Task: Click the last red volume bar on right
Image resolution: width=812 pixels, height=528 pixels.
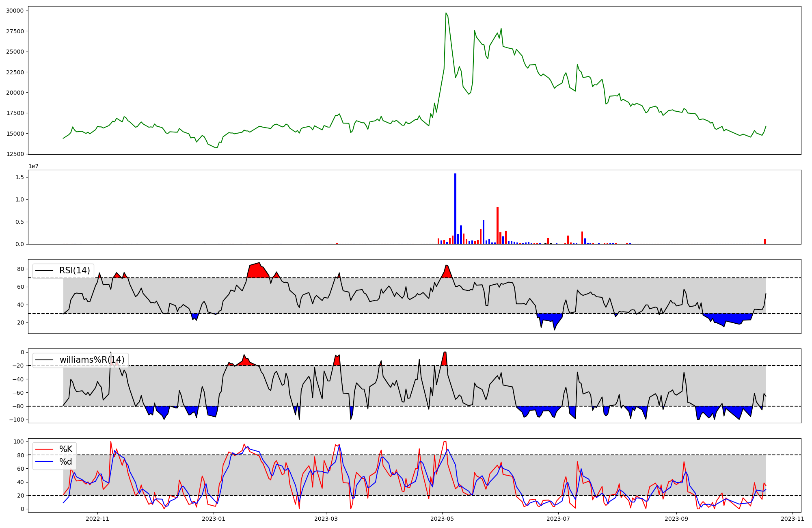Action: tap(765, 241)
